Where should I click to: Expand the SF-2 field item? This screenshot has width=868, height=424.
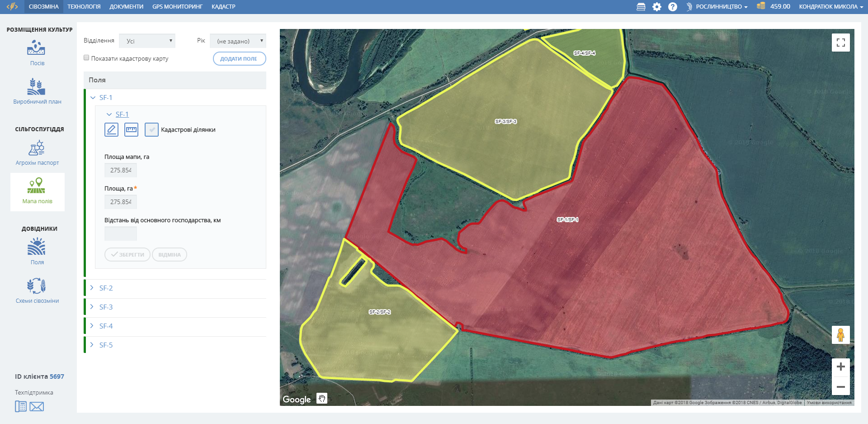pos(106,288)
